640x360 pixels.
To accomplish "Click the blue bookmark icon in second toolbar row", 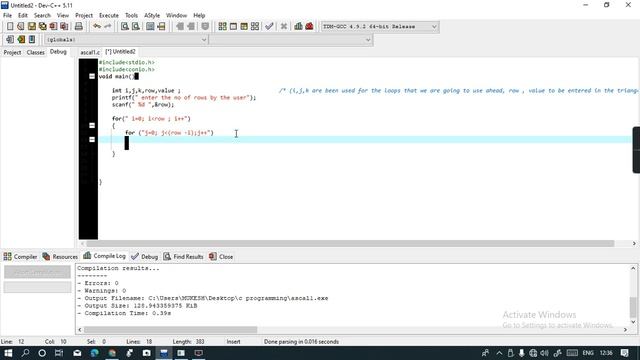I will tap(32, 40).
